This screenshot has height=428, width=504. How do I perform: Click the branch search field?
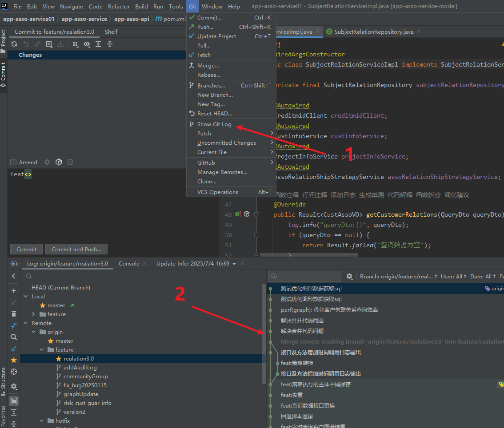(x=143, y=276)
